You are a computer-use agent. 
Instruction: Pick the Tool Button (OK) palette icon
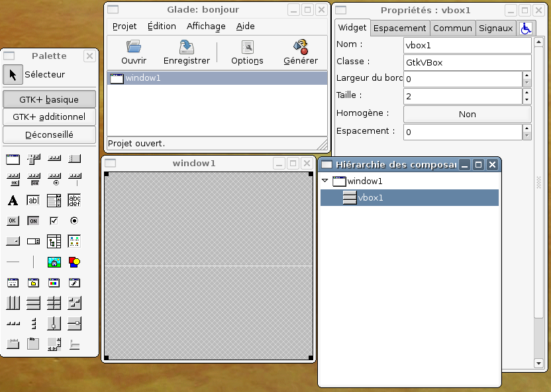[x=13, y=179]
